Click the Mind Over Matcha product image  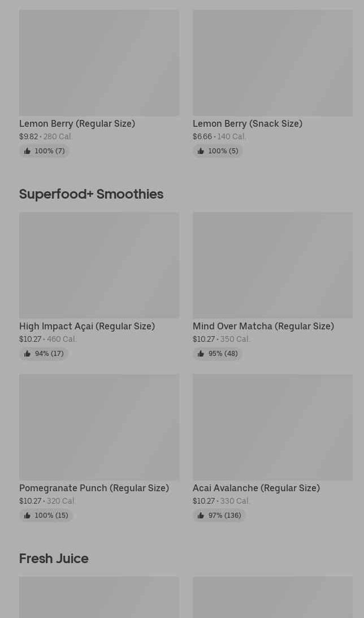tap(272, 265)
